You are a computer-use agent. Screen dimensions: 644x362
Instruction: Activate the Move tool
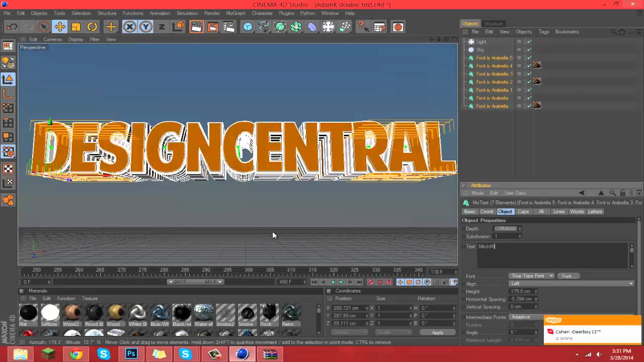pos(60,27)
